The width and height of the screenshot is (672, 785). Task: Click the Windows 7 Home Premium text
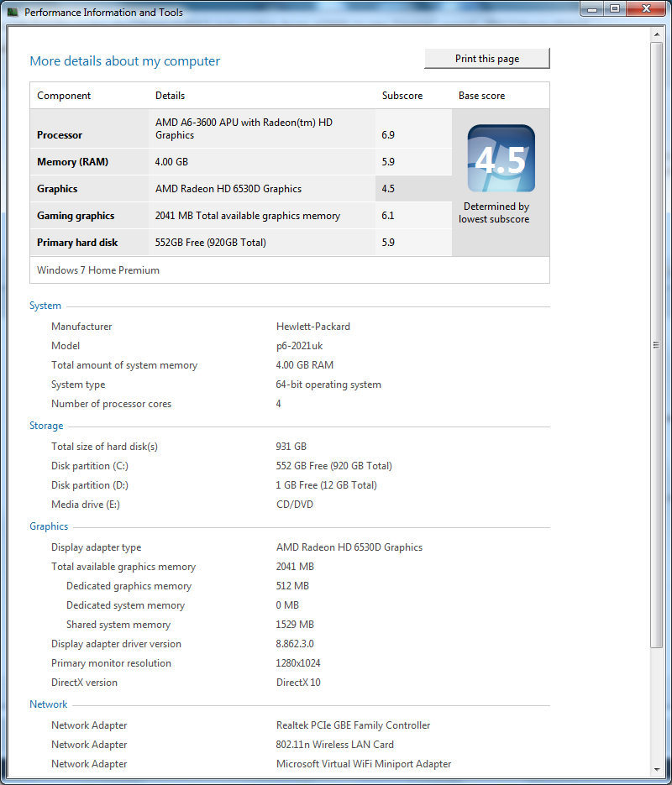click(x=98, y=270)
